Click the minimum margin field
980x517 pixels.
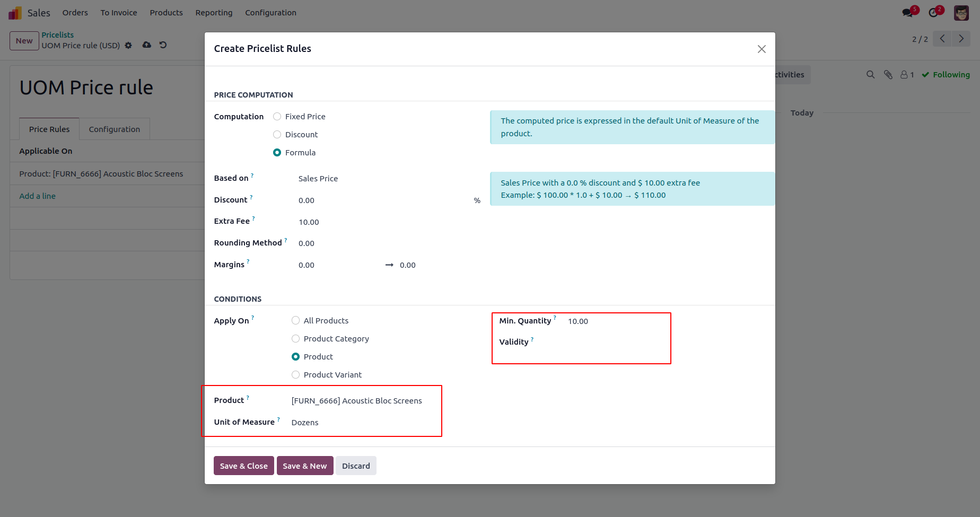pos(338,265)
